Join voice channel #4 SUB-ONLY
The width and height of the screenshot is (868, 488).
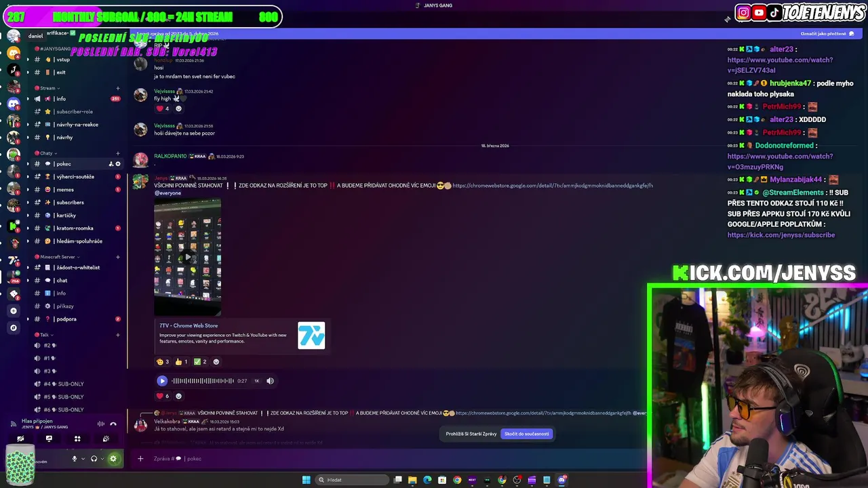(77, 384)
